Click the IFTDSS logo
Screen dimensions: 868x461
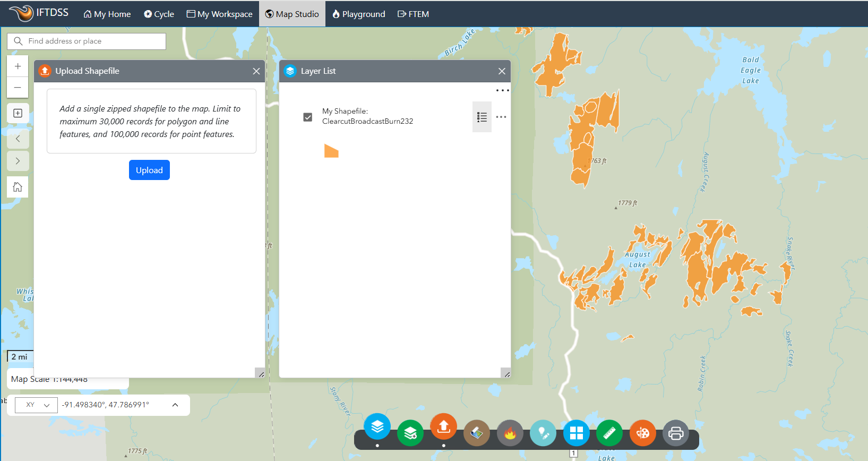(39, 13)
